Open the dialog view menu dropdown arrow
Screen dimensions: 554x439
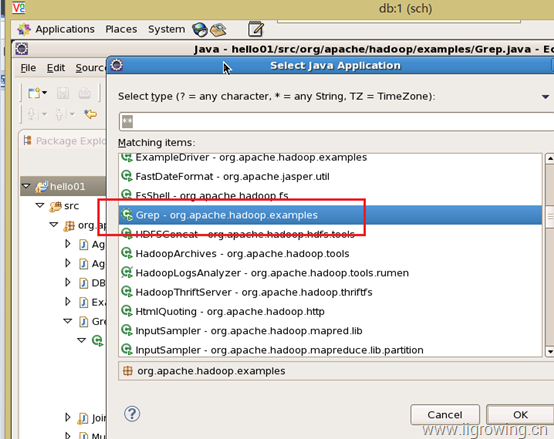pos(545,97)
